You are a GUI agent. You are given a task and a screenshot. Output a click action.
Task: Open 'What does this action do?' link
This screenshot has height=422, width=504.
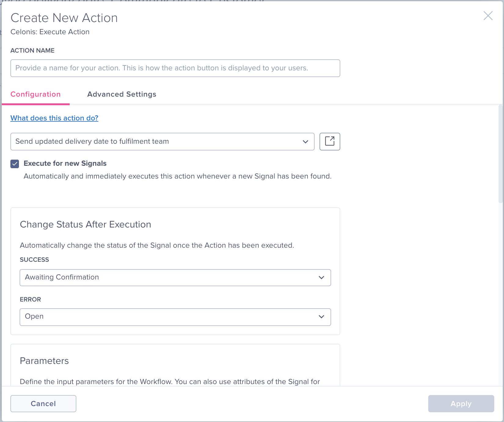[54, 118]
